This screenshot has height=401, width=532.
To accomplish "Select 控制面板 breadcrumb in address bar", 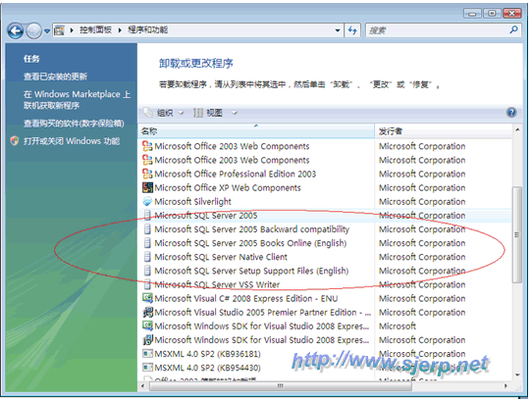I will [x=95, y=30].
